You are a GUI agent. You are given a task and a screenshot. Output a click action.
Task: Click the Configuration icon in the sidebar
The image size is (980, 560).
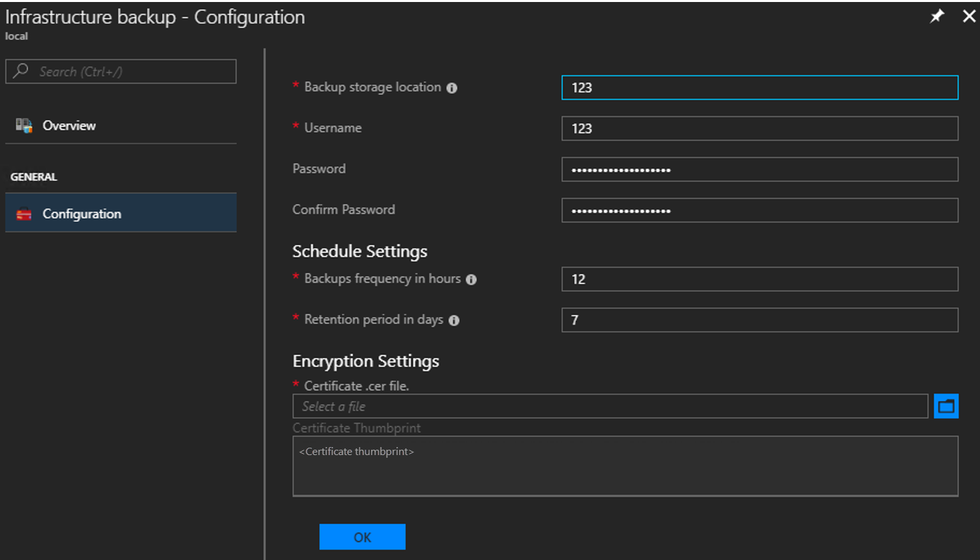(24, 213)
